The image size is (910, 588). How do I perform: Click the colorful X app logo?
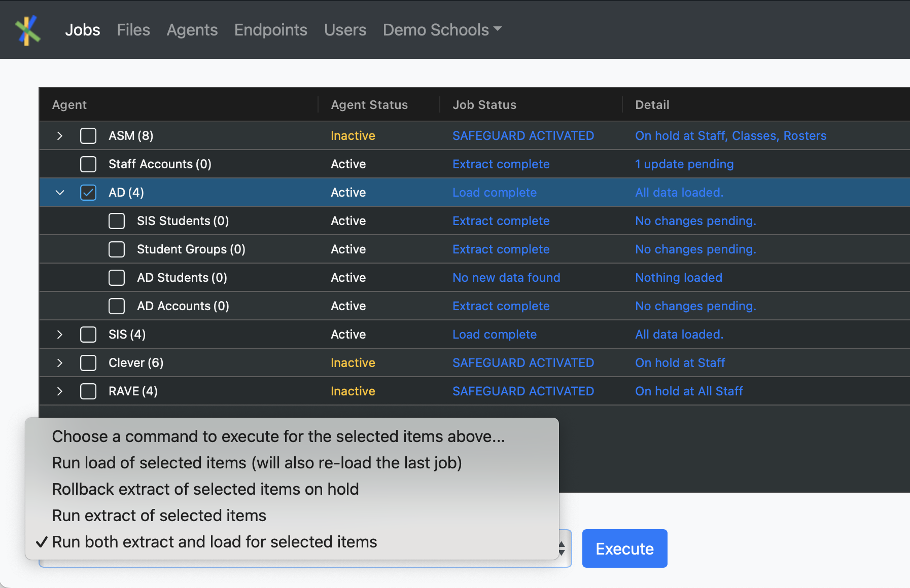(x=28, y=30)
